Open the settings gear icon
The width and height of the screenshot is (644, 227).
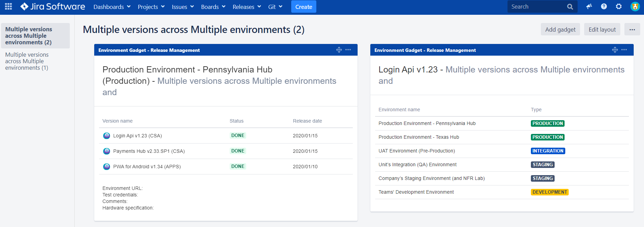[619, 7]
